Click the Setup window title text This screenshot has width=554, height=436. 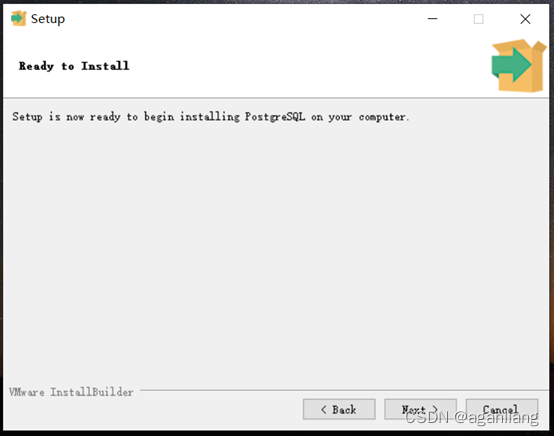point(48,19)
